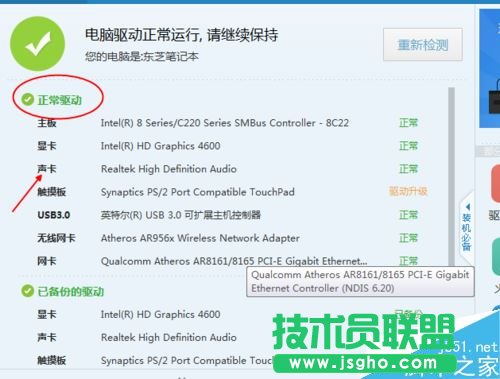Select the 已备份的驱动 section heading
500x379 pixels.
click(x=71, y=292)
